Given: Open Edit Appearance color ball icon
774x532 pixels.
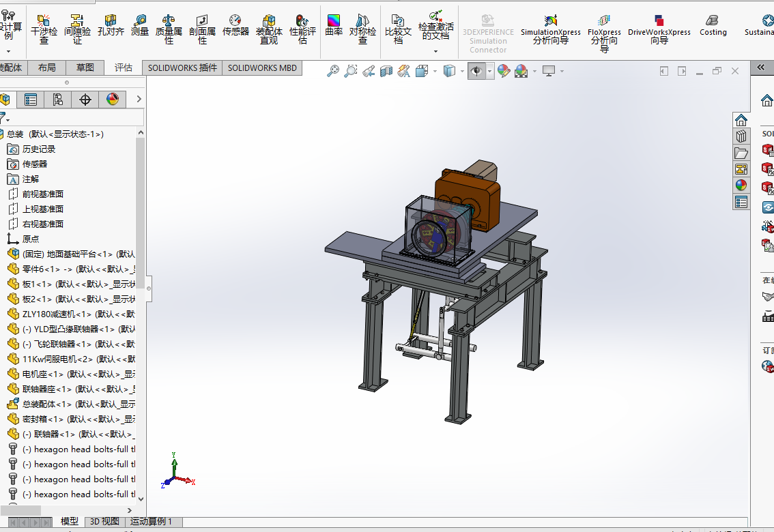Looking at the screenshot, I should [x=504, y=72].
